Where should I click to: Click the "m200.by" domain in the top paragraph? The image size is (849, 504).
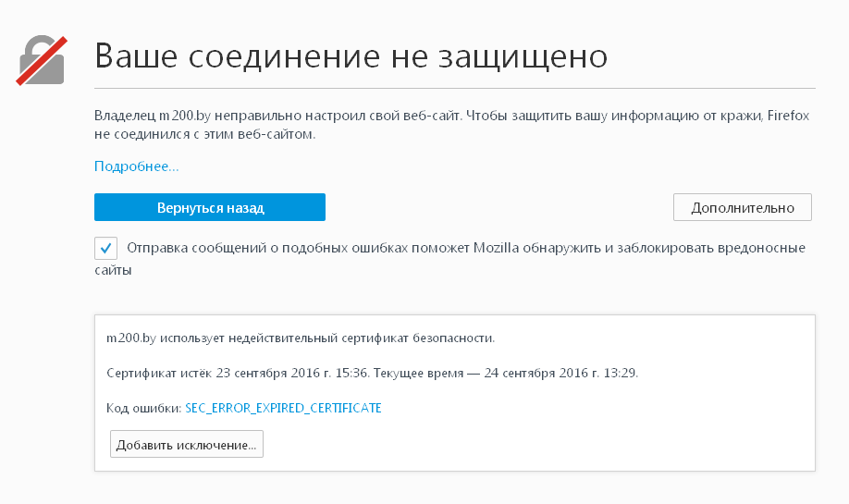(x=185, y=116)
